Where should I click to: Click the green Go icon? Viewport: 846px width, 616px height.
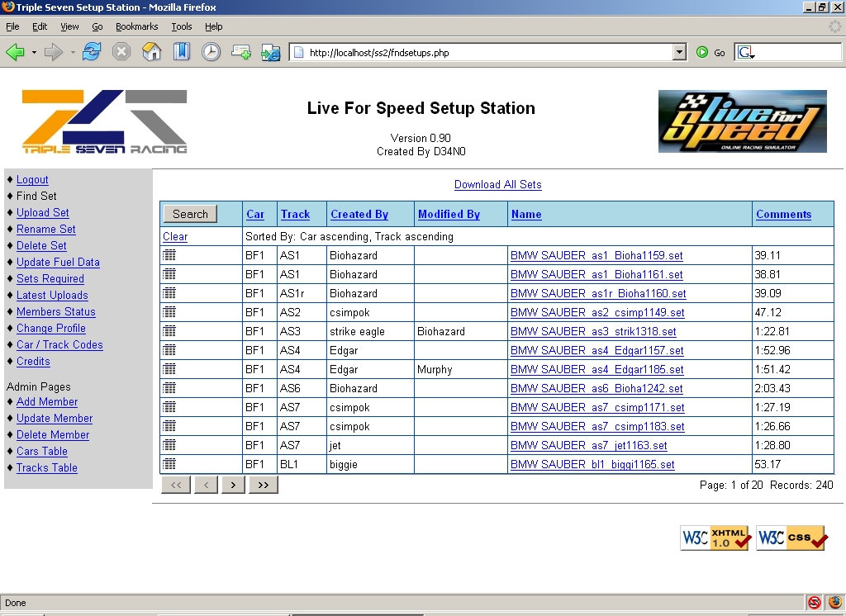coord(702,52)
